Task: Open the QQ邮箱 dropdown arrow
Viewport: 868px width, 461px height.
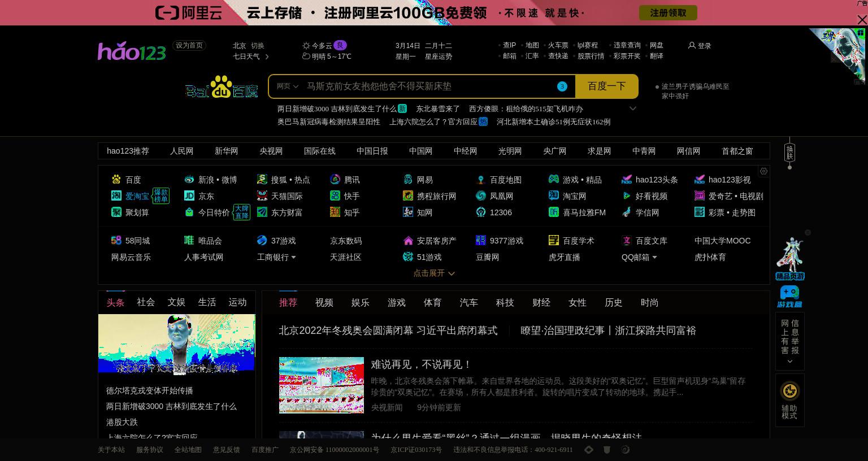Action: pyautogui.click(x=654, y=258)
